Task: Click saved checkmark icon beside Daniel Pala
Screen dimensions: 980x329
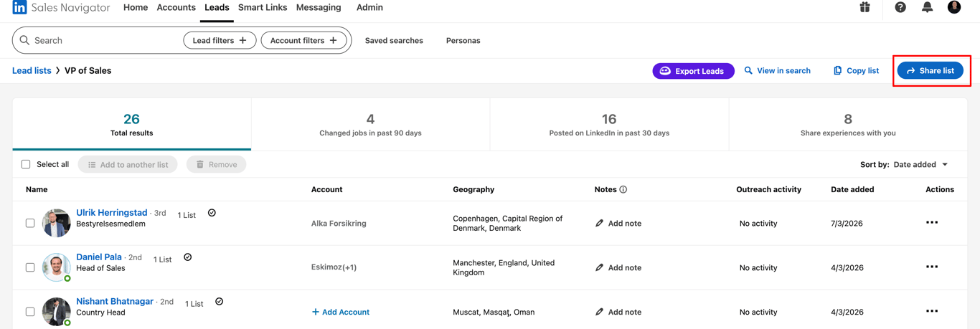Action: click(x=187, y=257)
